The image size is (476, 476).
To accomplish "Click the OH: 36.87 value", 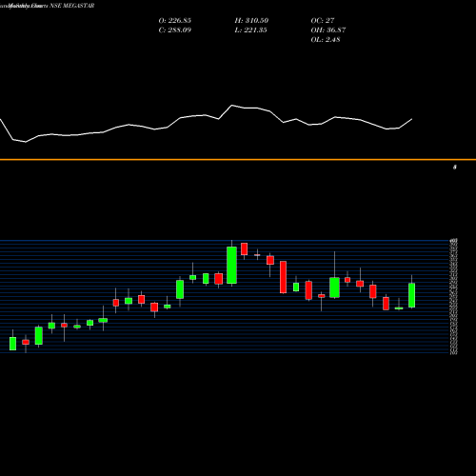I will (x=328, y=30).
